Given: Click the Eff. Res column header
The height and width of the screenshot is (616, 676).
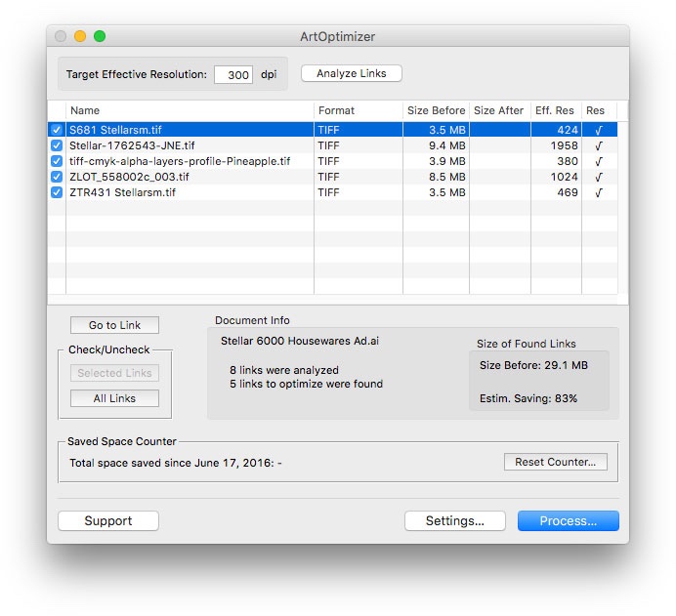Looking at the screenshot, I should [x=555, y=110].
